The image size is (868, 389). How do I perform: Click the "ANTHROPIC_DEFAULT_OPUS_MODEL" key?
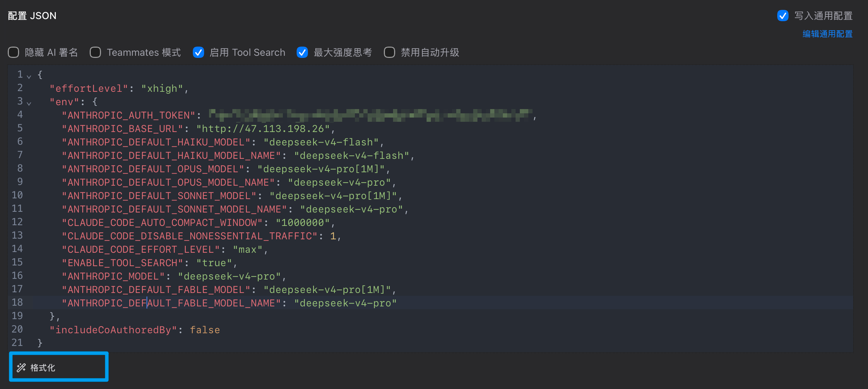153,169
